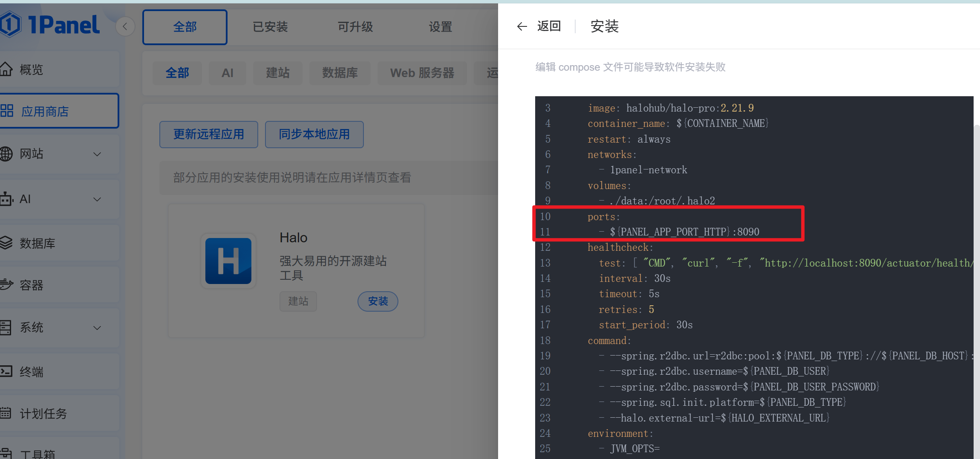Collapse the sidebar with the arrow button
This screenshot has height=459, width=980.
[125, 27]
